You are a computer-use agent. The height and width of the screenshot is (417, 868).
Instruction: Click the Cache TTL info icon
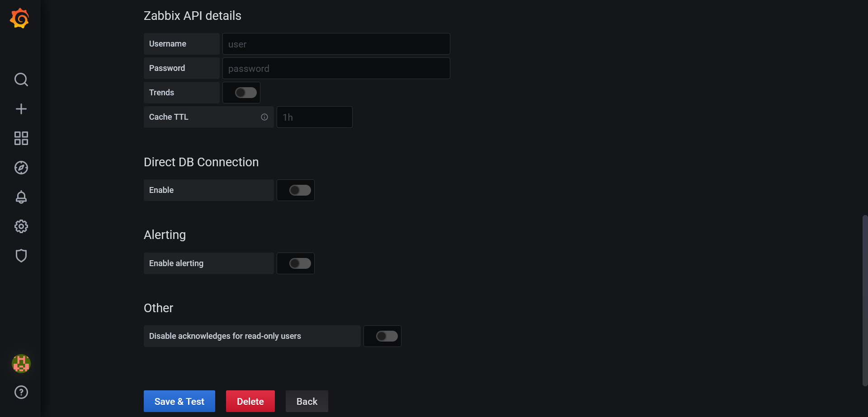click(x=264, y=117)
